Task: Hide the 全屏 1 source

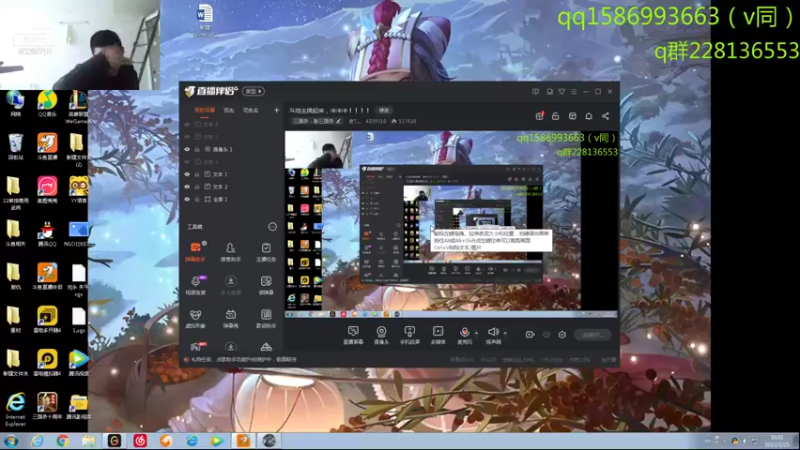Action: 187,199
